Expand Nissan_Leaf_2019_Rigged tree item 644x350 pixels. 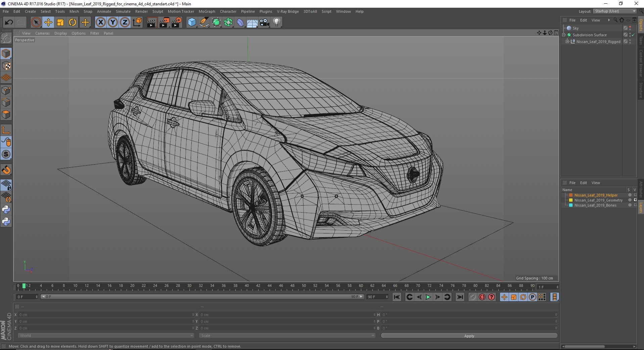567,42
